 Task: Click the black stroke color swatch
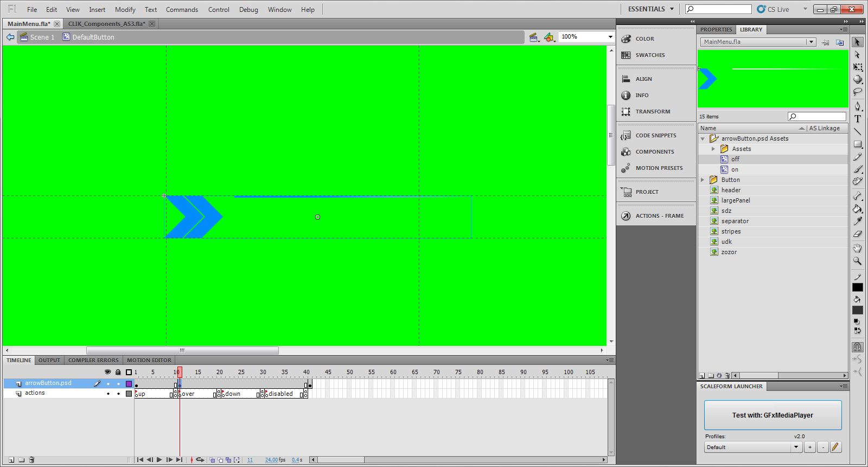click(x=858, y=287)
